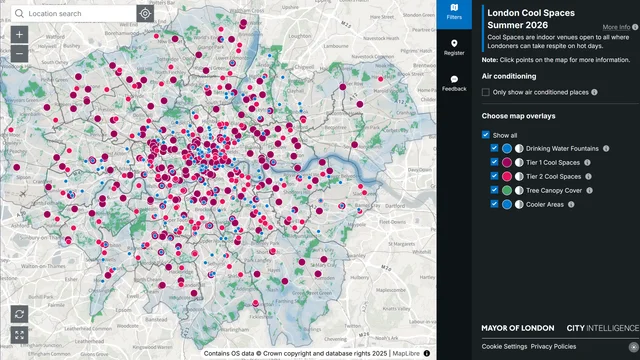Open info for Tree Canopy Cover
The width and height of the screenshot is (640, 360).
click(x=589, y=190)
